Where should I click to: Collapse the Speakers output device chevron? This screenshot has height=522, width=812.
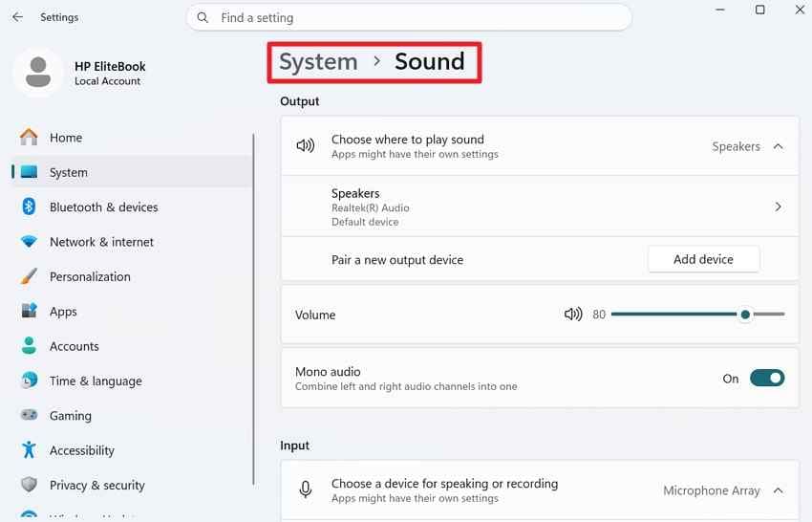[778, 146]
